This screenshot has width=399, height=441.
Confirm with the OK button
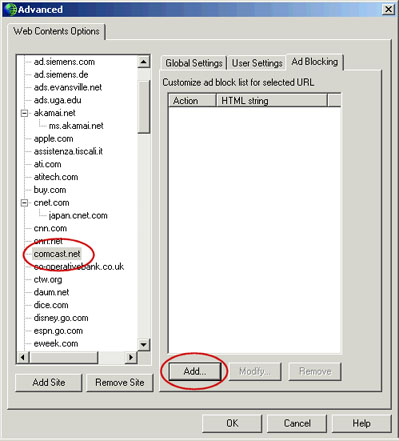(232, 423)
